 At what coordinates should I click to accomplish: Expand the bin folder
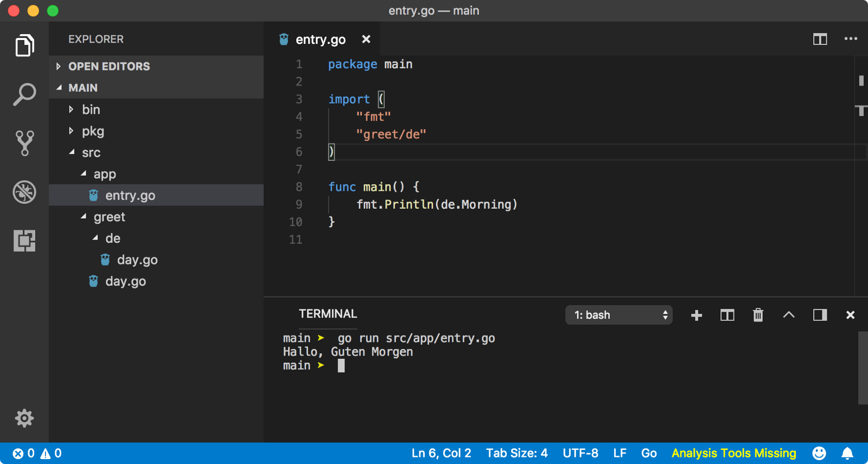click(x=156, y=109)
